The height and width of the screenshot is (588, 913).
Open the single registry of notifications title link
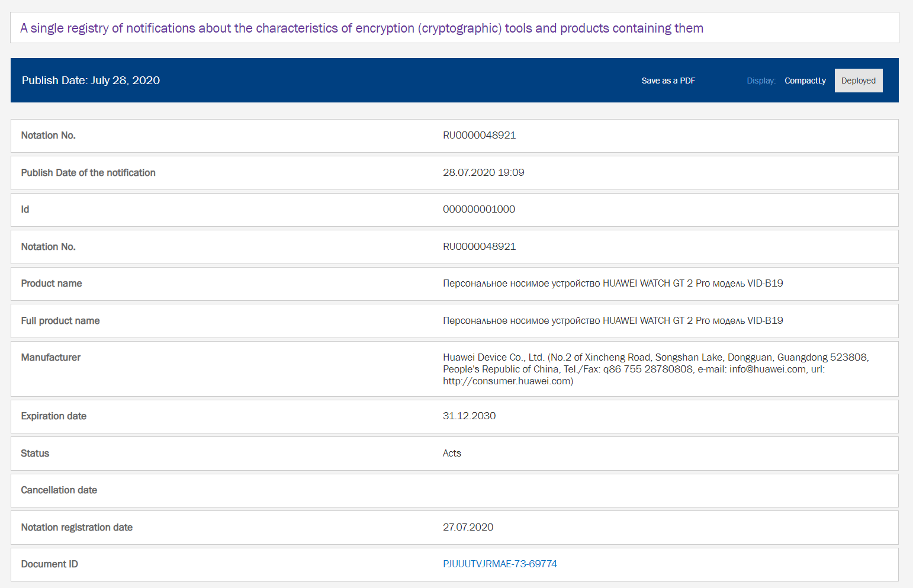tap(362, 28)
